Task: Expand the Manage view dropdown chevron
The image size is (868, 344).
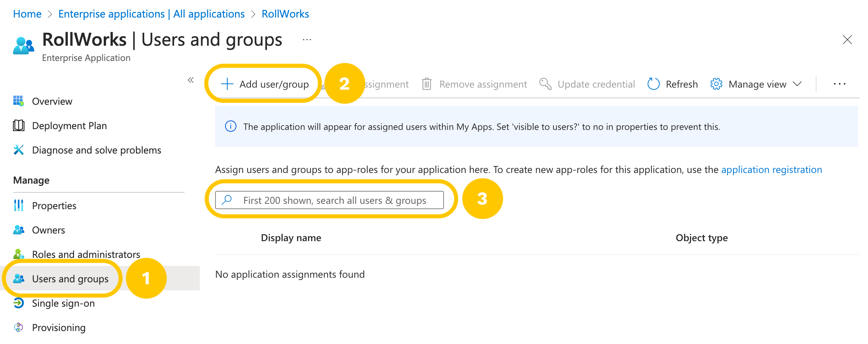Action: pyautogui.click(x=797, y=84)
